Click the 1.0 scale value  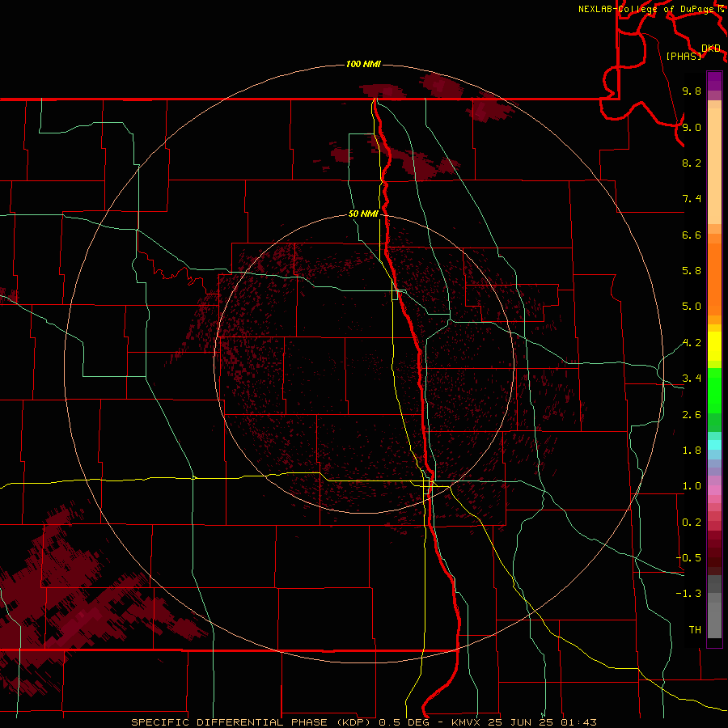click(692, 486)
